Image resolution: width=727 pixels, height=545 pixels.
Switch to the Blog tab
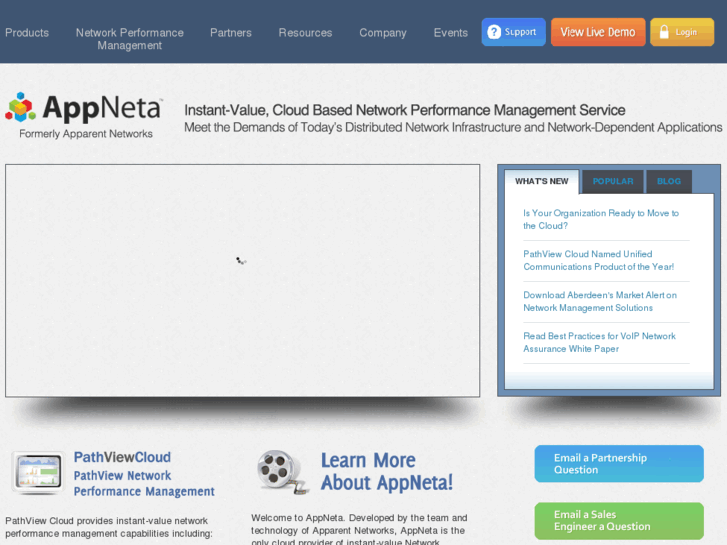tap(669, 181)
